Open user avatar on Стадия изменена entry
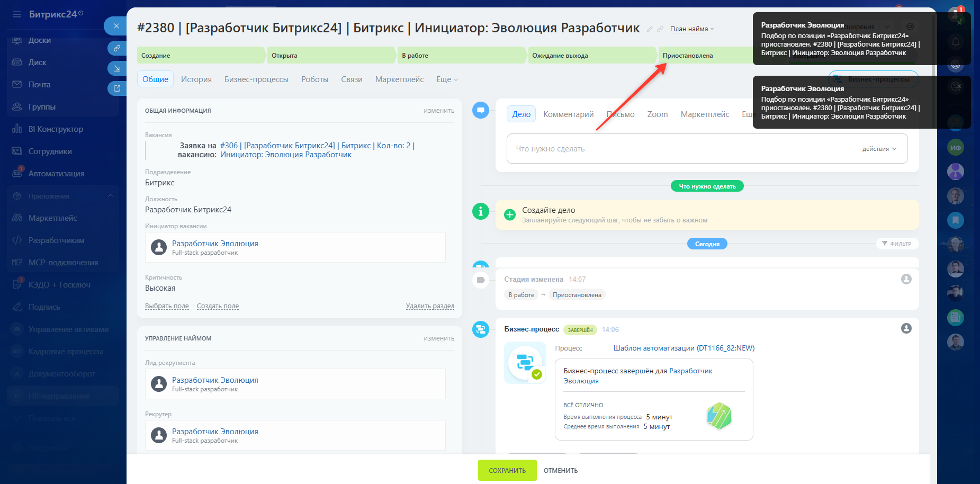Image resolution: width=980 pixels, height=484 pixels. (x=906, y=279)
